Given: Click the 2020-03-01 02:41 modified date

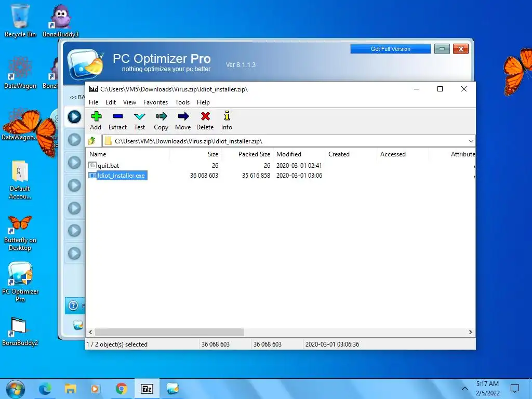Looking at the screenshot, I should (x=299, y=166).
